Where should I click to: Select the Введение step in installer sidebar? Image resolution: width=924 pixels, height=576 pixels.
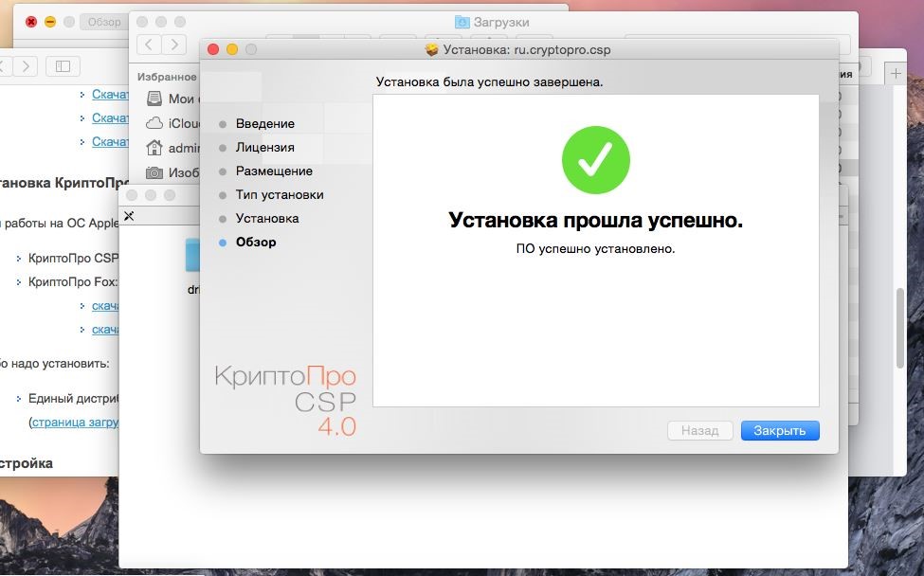coord(264,124)
